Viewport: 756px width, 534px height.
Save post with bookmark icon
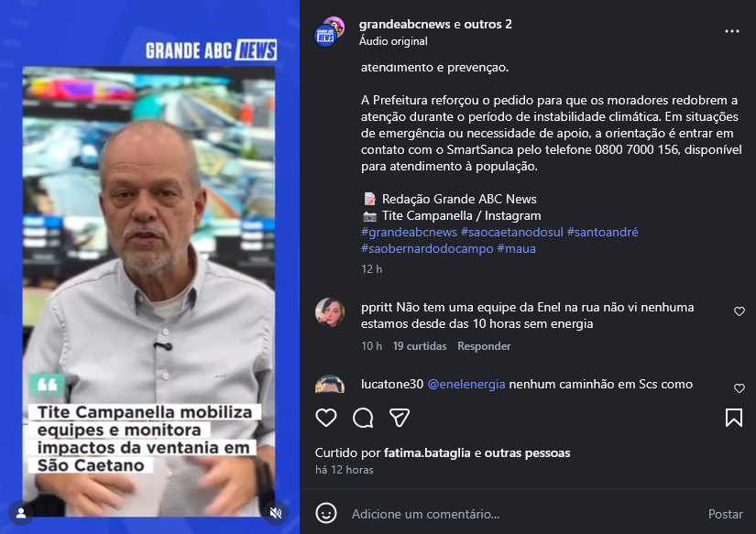(733, 418)
